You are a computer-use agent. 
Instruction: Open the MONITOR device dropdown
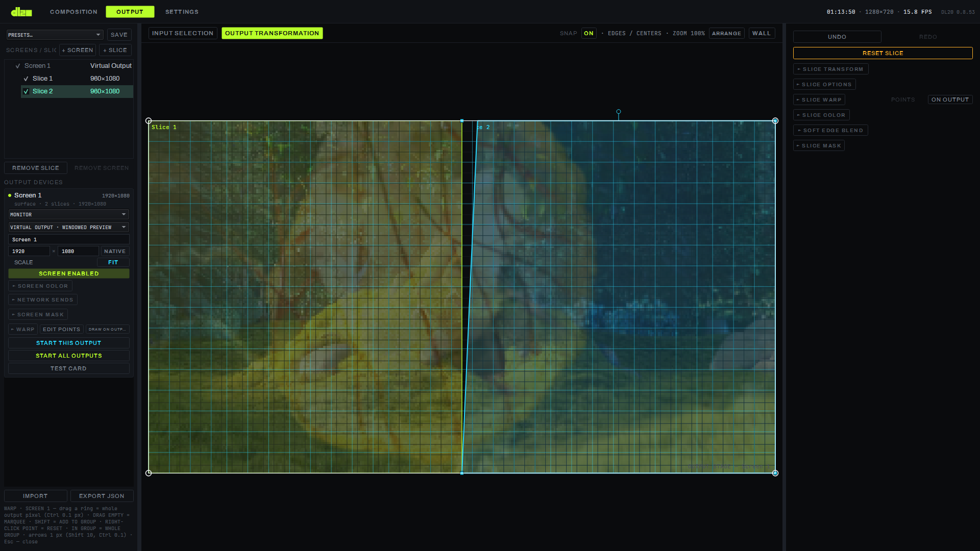pos(69,214)
